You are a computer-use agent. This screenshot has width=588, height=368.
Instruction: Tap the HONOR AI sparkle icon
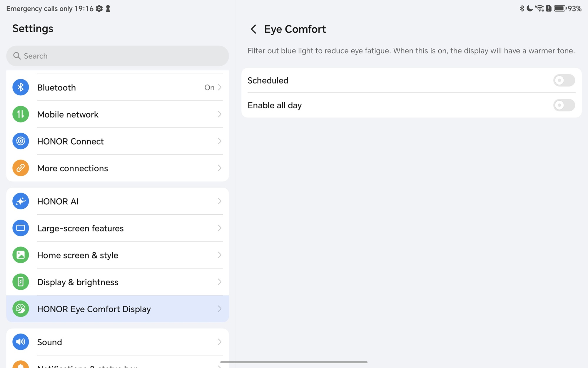tap(21, 201)
